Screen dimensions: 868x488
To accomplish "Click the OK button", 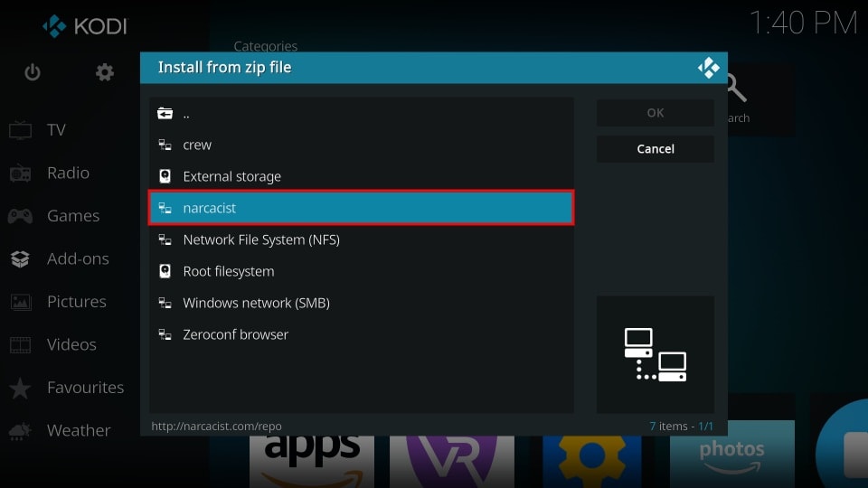I will point(656,113).
